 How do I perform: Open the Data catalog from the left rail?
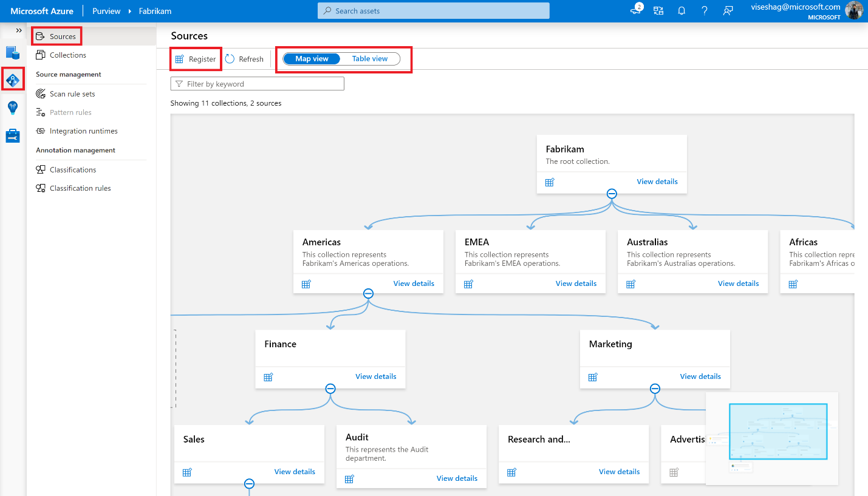pos(13,53)
